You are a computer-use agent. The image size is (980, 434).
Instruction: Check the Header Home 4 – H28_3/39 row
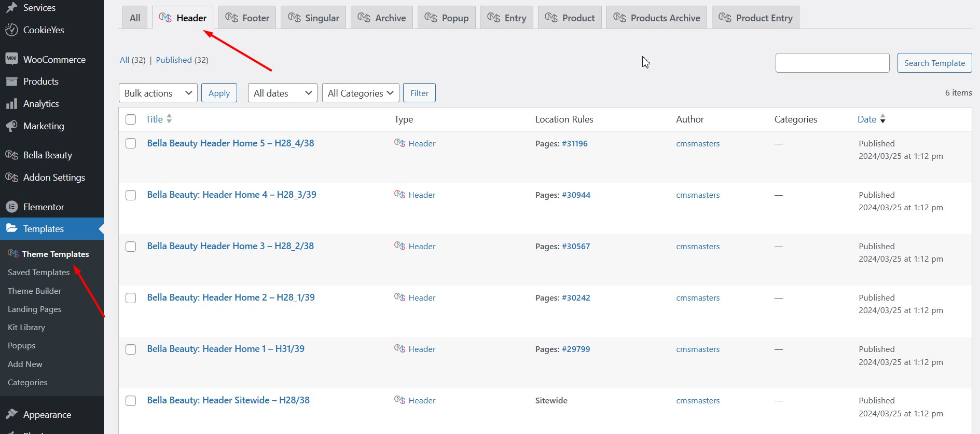(131, 195)
